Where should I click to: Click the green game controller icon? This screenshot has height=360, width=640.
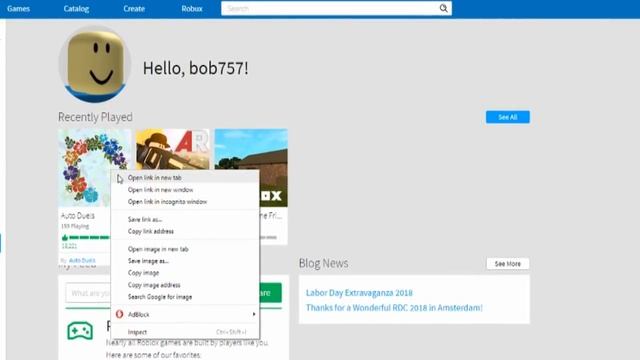[80, 331]
